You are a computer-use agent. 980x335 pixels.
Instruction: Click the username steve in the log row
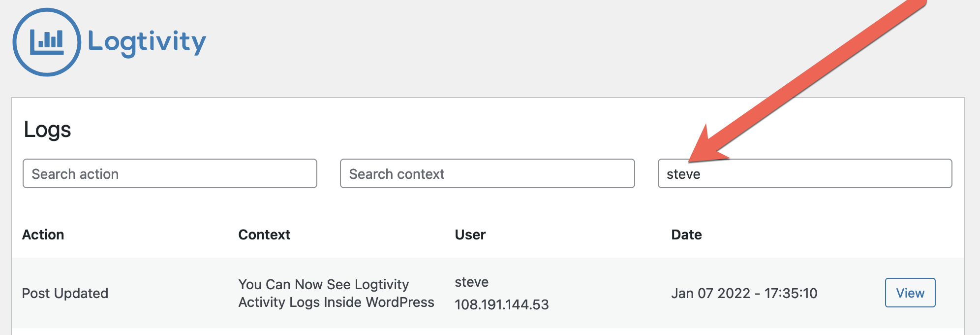(471, 282)
